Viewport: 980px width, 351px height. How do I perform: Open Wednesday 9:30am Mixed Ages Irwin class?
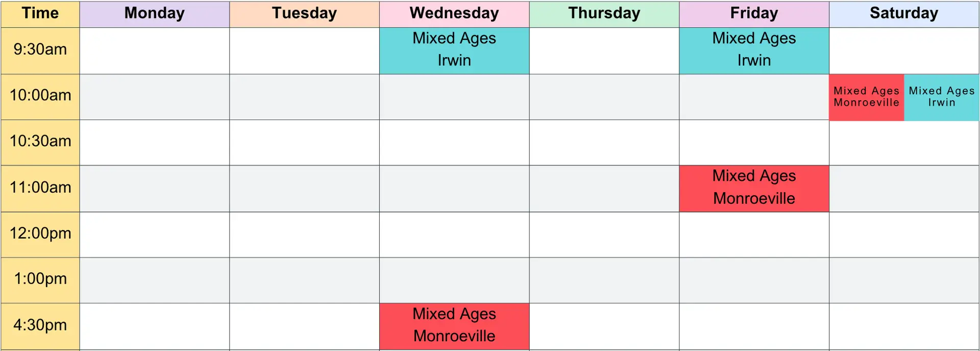[454, 51]
